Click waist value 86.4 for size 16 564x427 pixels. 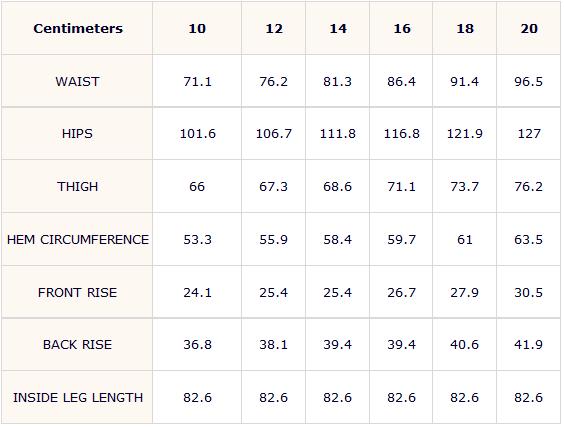point(401,82)
